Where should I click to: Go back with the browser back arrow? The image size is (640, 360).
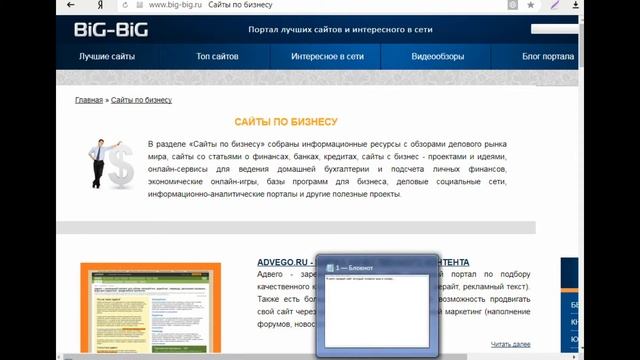pos(71,5)
